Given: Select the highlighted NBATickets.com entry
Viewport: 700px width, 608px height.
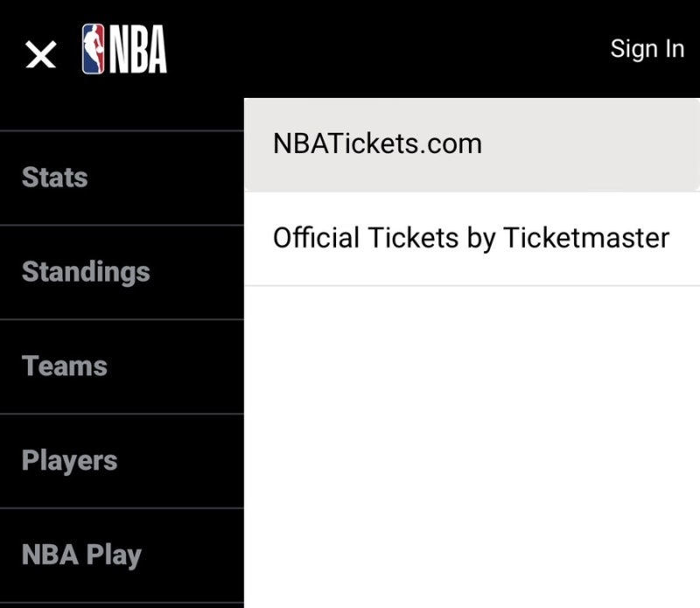Looking at the screenshot, I should (377, 142).
